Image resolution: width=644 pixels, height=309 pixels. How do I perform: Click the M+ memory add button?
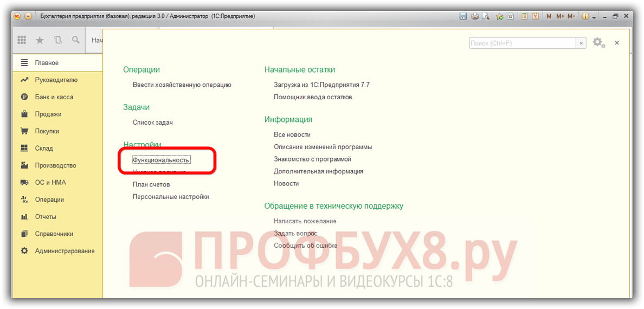[x=560, y=16]
